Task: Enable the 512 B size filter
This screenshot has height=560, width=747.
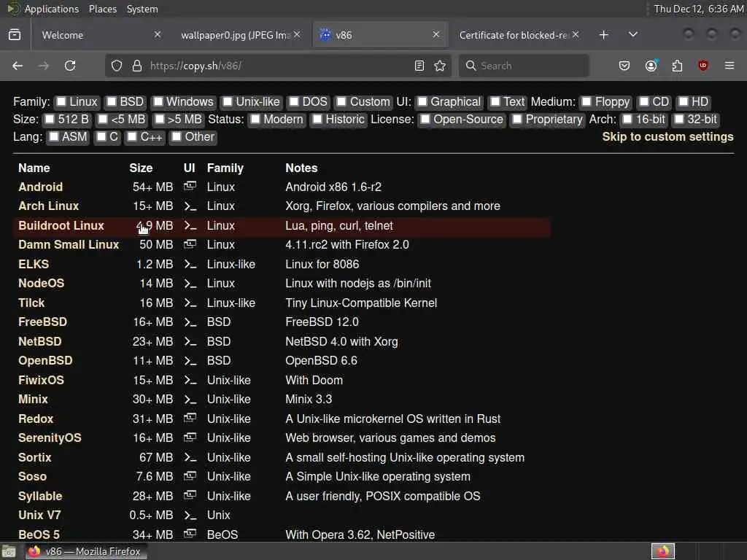Action: point(50,120)
